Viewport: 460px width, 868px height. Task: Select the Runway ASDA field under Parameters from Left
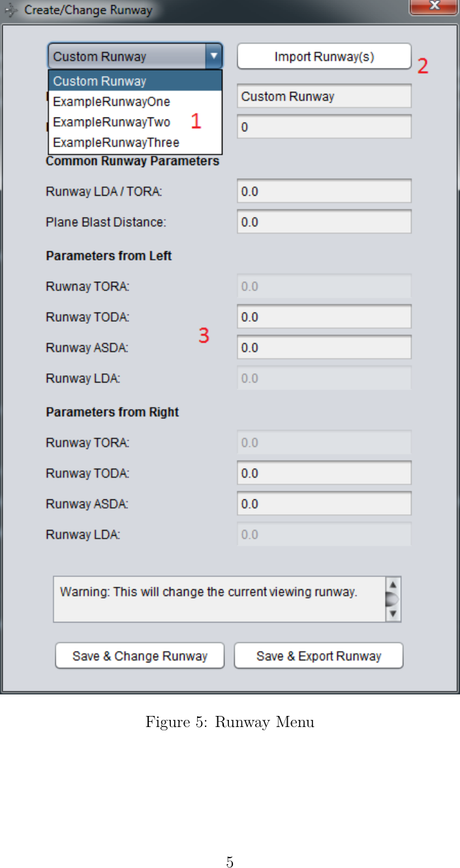click(324, 347)
